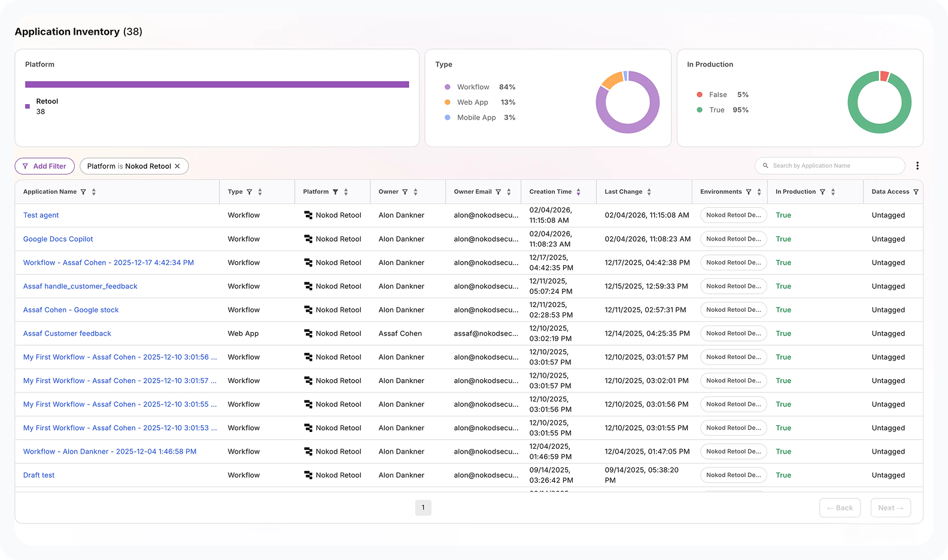Open filter for In Production column
Image resolution: width=948 pixels, height=560 pixels.
tap(823, 192)
